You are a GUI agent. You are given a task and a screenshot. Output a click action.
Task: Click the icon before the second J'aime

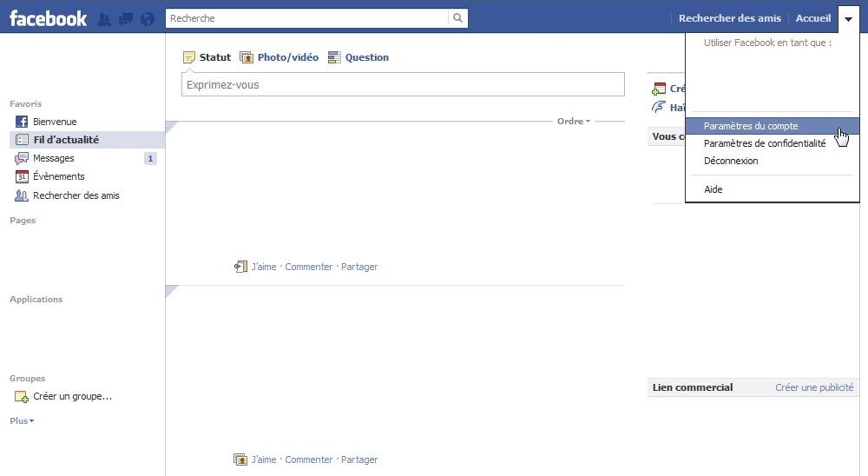point(240,459)
